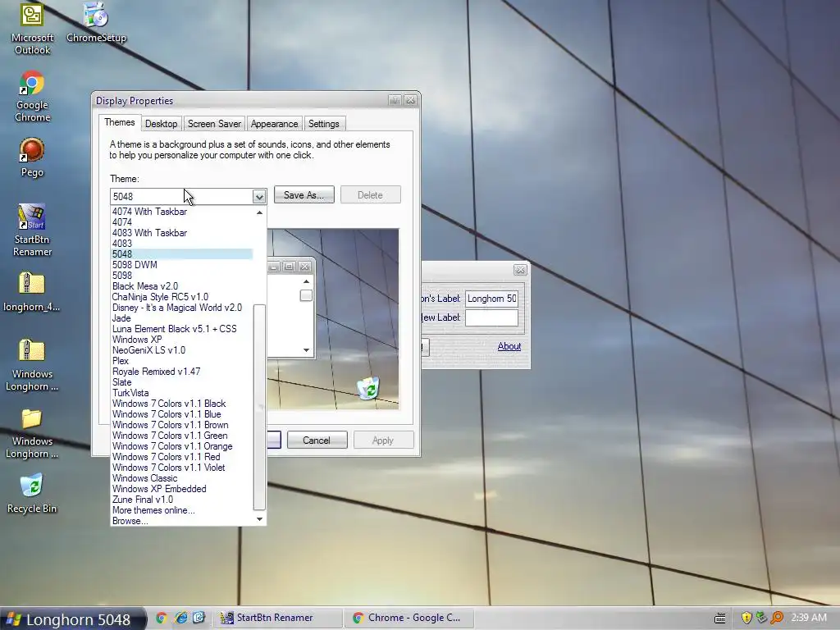Choose theme 'Windows XP Embedded'
Screen dimensions: 840x630
pos(181,489)
